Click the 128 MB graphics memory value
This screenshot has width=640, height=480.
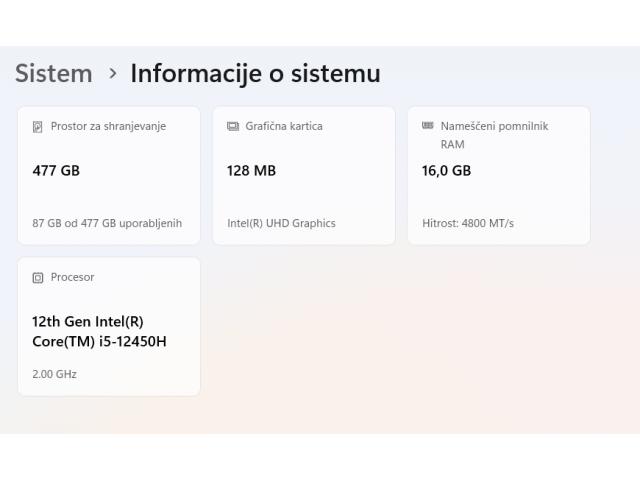[x=251, y=170]
